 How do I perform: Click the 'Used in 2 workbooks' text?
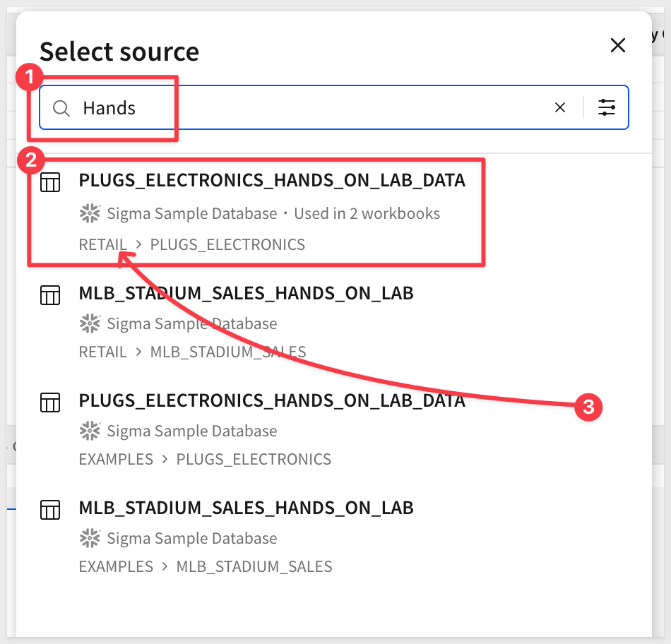coord(367,213)
